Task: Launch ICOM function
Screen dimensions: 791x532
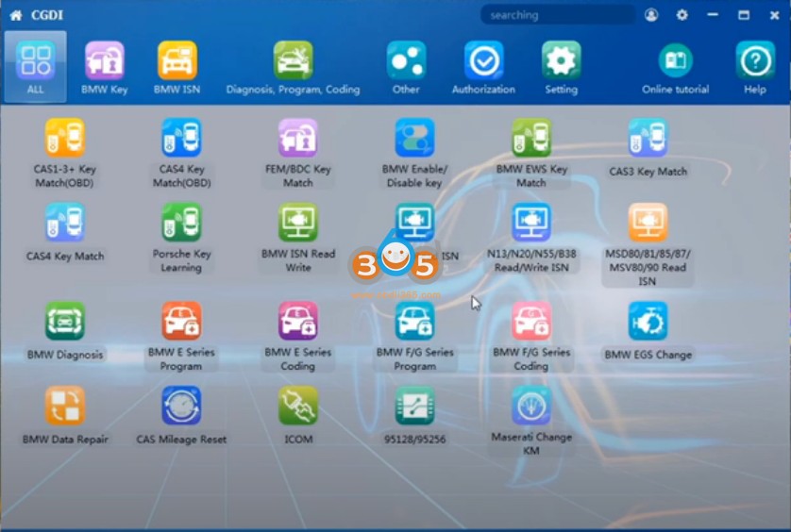Action: coord(298,416)
